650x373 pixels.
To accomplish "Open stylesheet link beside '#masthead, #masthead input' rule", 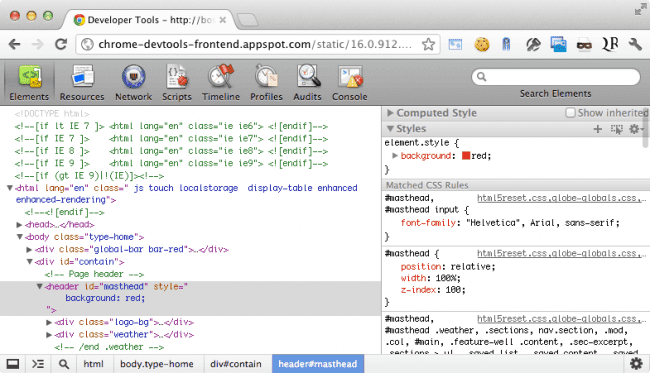I will (561, 198).
